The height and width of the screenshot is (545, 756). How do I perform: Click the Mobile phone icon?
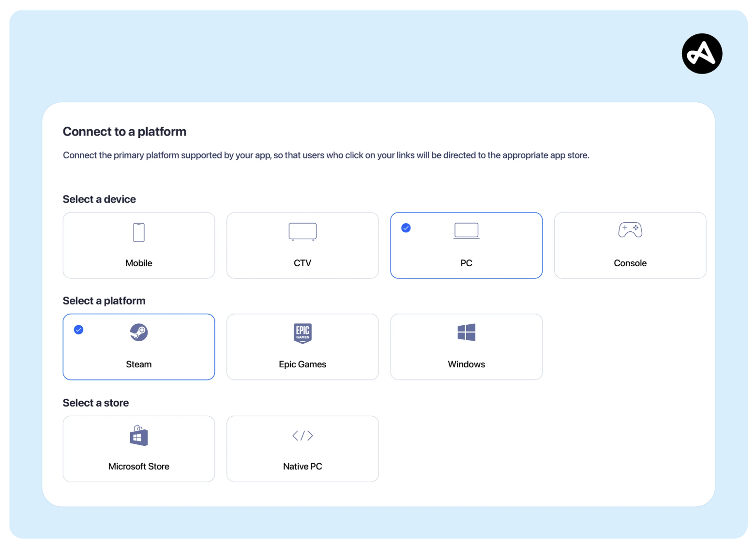pyautogui.click(x=139, y=232)
